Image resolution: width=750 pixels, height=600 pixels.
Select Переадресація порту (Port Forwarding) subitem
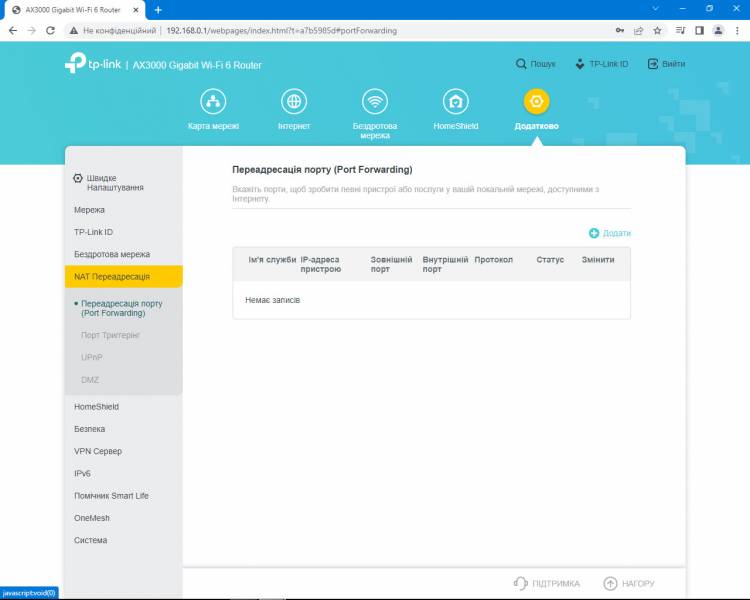[121, 308]
